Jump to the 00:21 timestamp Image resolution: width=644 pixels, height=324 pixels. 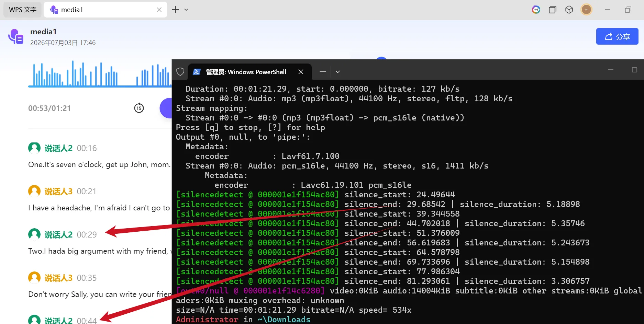[87, 192]
